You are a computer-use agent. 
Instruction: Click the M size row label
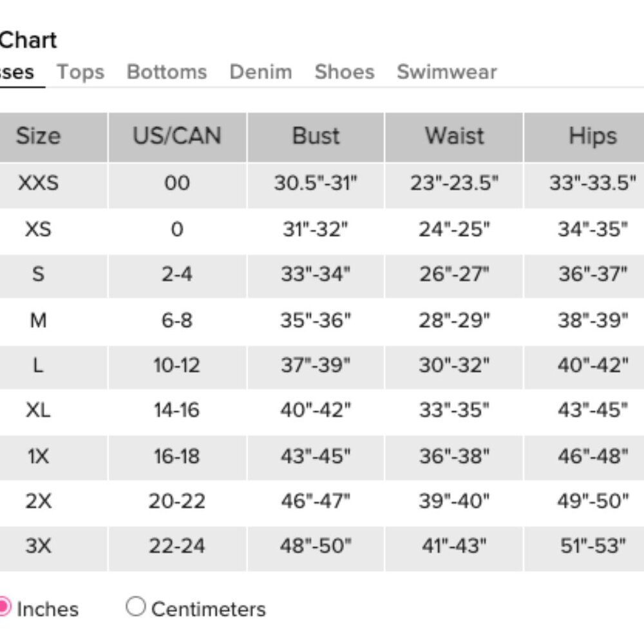pyautogui.click(x=38, y=319)
